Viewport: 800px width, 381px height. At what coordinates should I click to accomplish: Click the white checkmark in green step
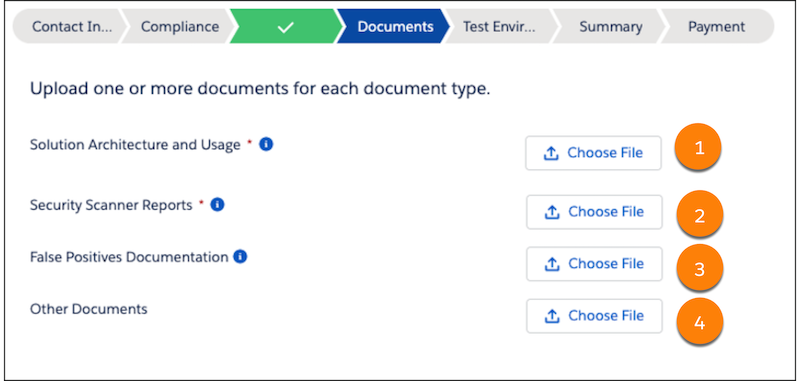(285, 27)
